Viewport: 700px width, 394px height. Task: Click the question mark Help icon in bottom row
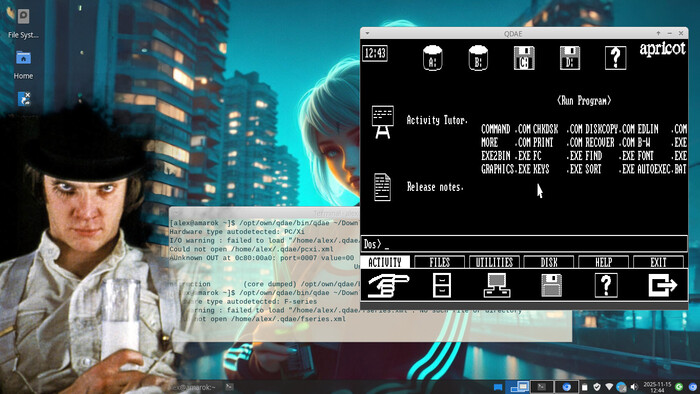coord(606,286)
